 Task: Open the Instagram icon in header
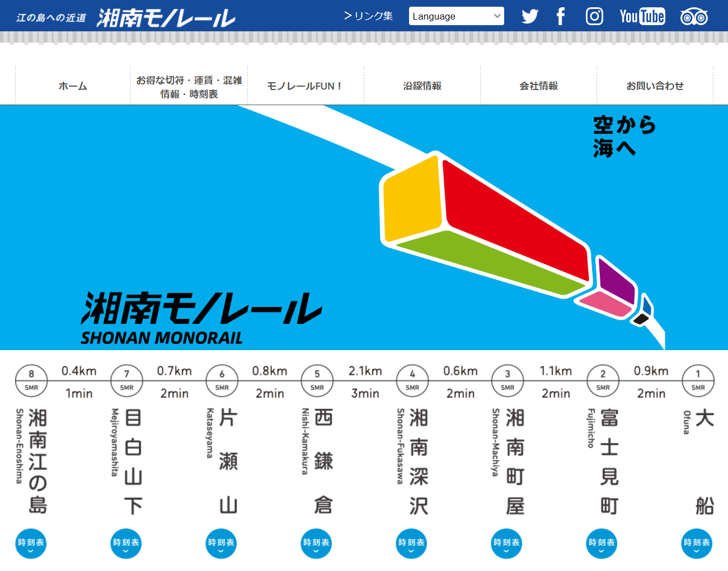pyautogui.click(x=594, y=16)
